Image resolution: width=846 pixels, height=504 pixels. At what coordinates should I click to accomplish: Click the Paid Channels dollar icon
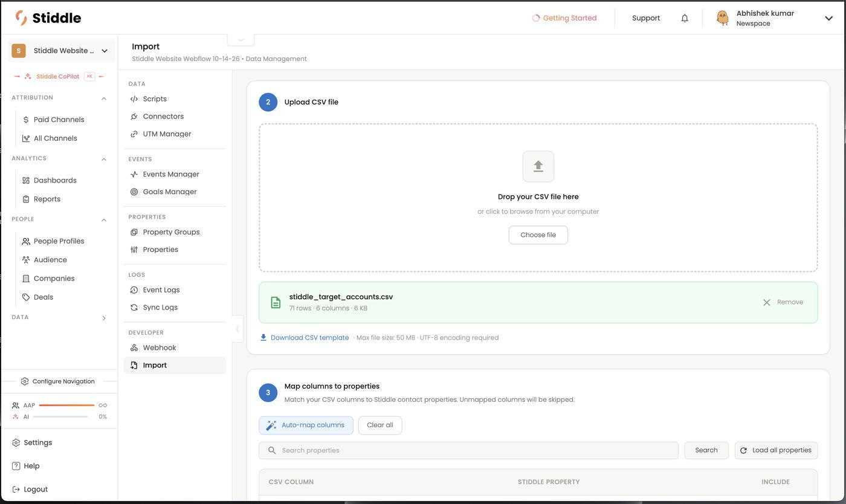coord(26,120)
